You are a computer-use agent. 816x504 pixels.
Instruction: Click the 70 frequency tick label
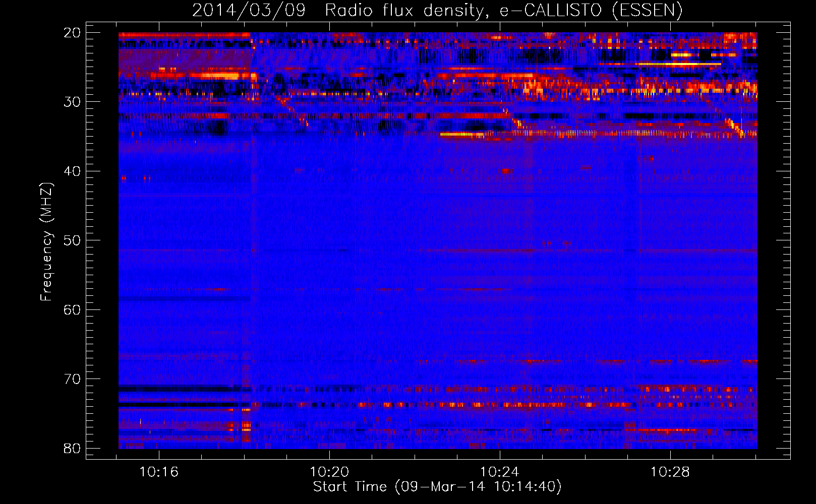72,379
